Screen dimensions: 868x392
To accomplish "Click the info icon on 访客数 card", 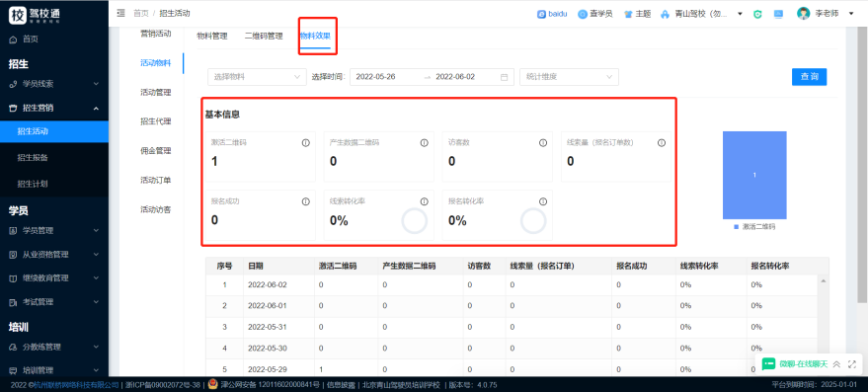I will click(543, 143).
